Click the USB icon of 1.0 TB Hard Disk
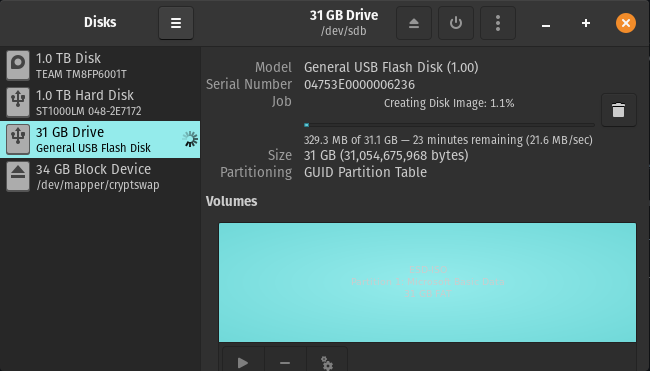 [x=18, y=102]
